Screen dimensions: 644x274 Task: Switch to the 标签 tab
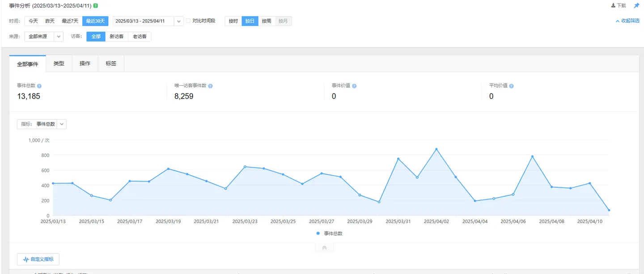(111, 63)
